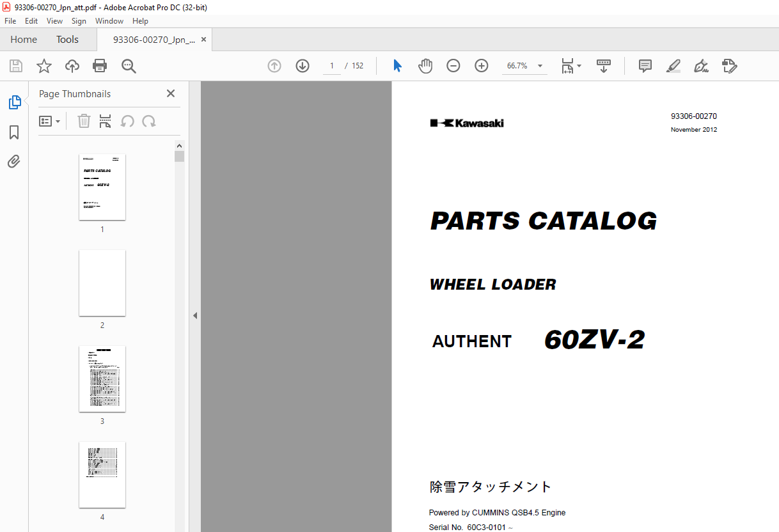Click the November 2012 date text
Image resolution: width=779 pixels, height=532 pixels.
coord(694,130)
